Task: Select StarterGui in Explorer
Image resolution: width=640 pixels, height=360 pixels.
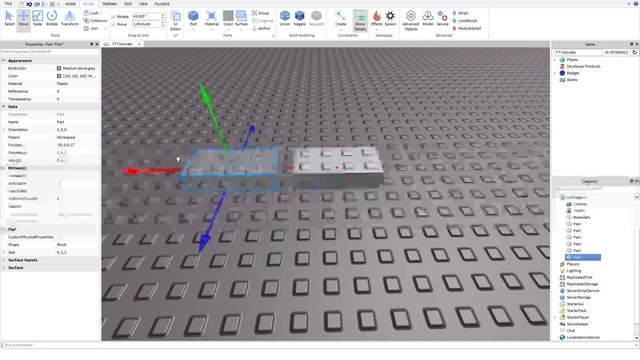Action: tap(576, 304)
